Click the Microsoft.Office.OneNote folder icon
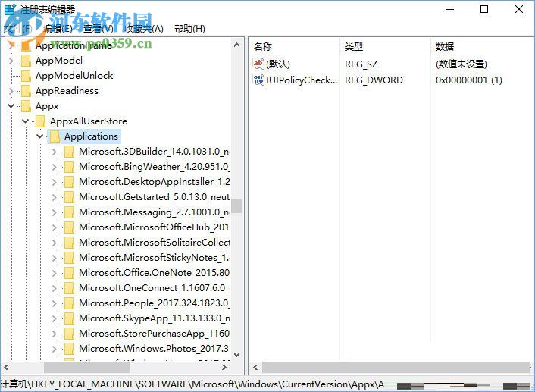The height and width of the screenshot is (392, 535). tap(69, 272)
